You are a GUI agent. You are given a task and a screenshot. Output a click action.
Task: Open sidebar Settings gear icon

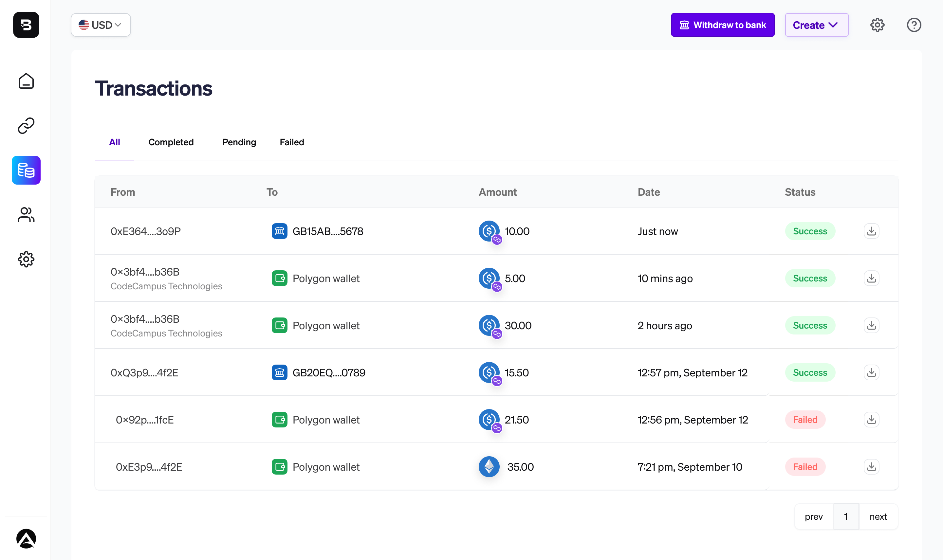pos(26,259)
